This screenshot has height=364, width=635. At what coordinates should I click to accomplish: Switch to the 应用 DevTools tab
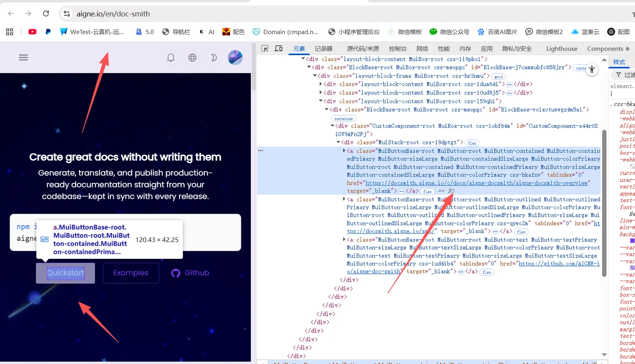click(x=487, y=49)
